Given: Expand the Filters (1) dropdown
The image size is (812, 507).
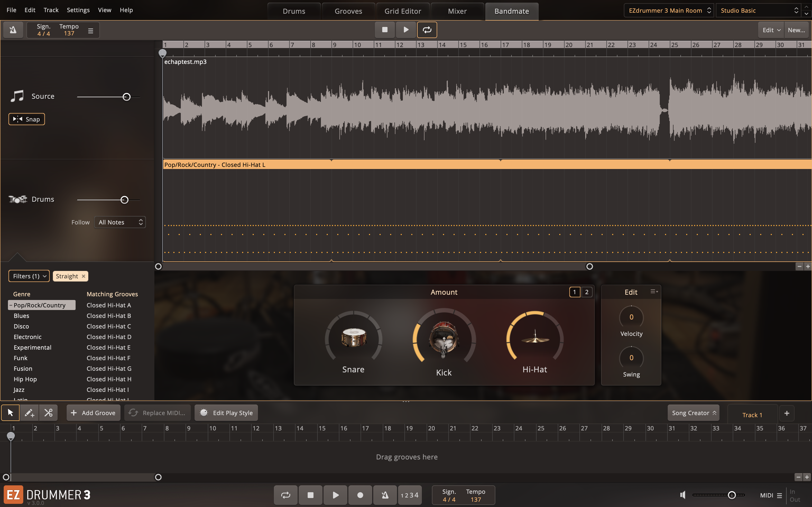Looking at the screenshot, I should 29,276.
